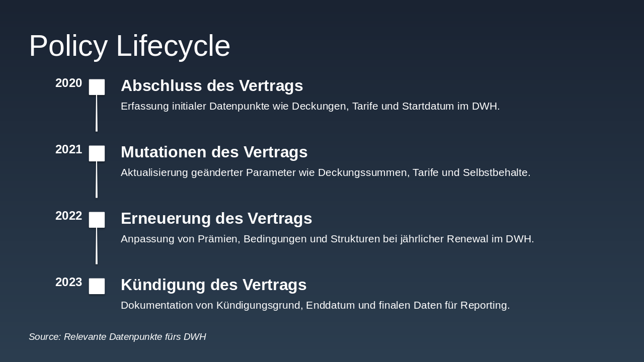Click the 2022 timeline square marker
644x362 pixels.
pos(97,220)
